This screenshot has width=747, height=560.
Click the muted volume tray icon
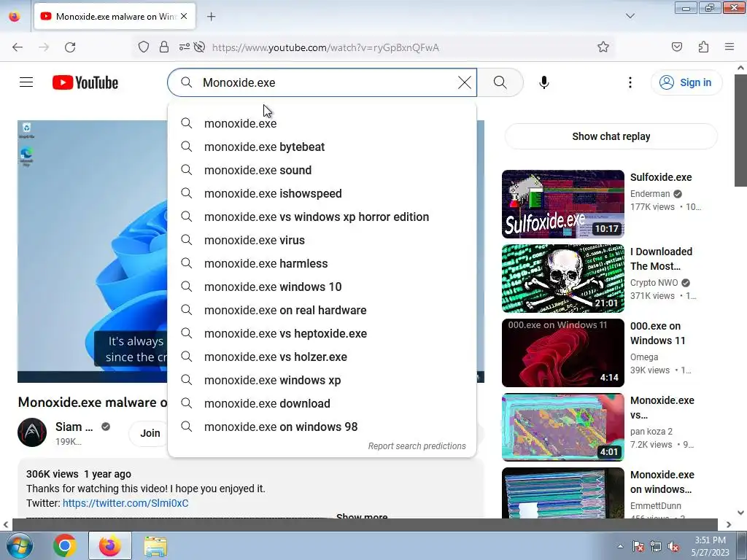pos(673,546)
